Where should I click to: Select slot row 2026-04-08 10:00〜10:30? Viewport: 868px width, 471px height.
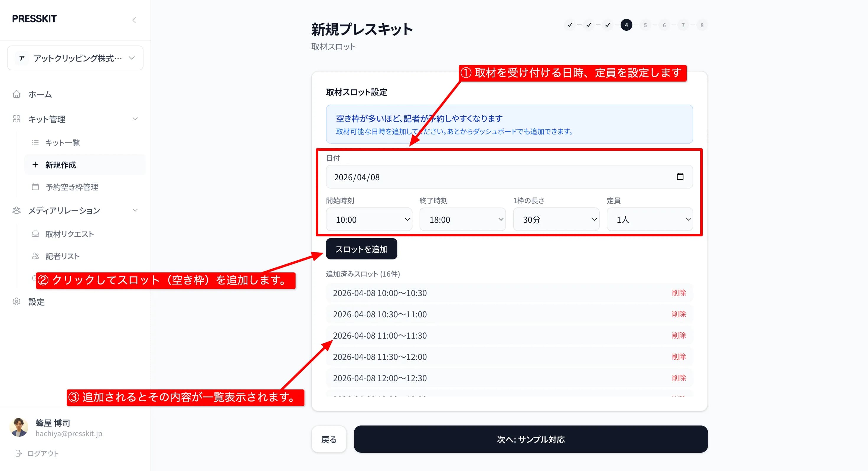509,293
